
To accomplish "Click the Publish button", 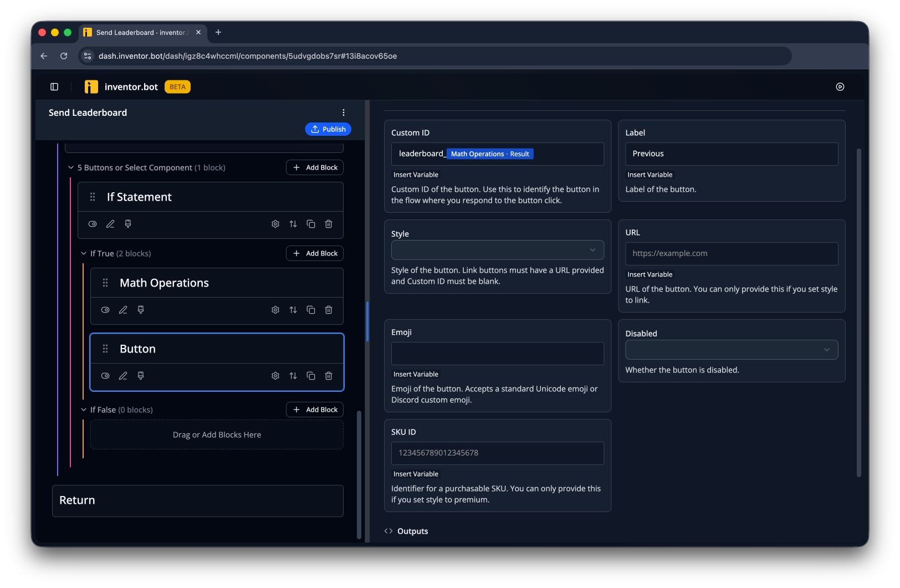I will (x=328, y=129).
